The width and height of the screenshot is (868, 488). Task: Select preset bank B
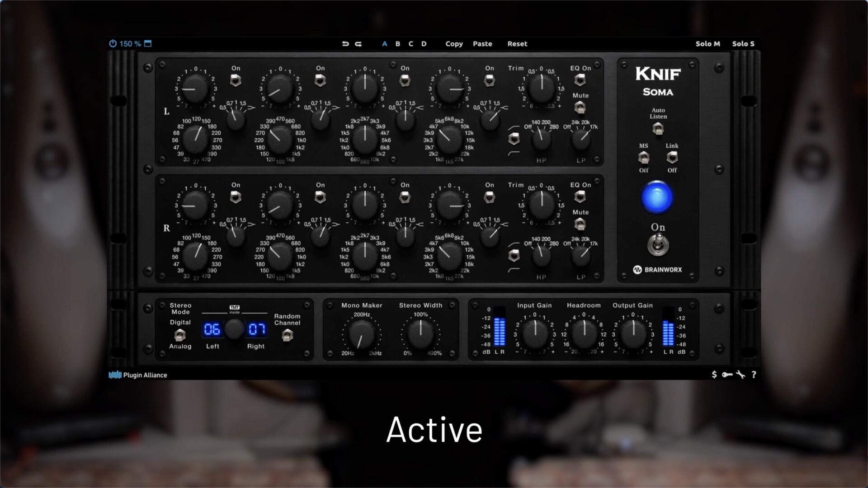coord(398,44)
